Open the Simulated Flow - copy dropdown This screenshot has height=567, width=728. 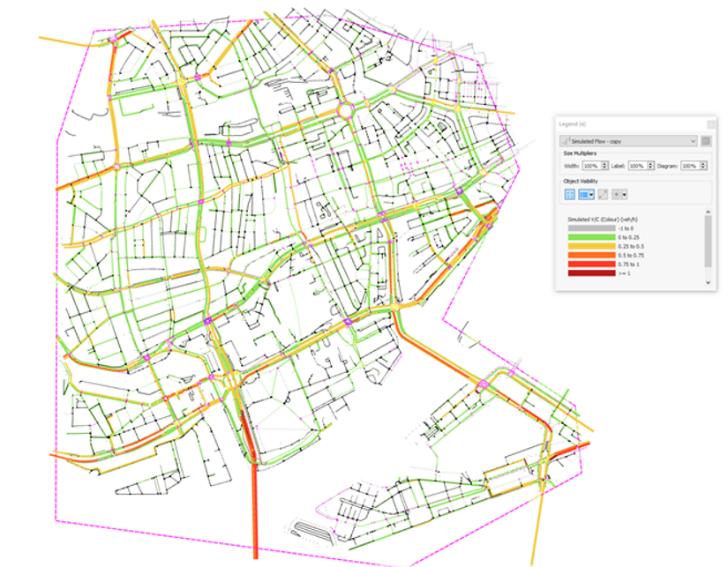[628, 141]
